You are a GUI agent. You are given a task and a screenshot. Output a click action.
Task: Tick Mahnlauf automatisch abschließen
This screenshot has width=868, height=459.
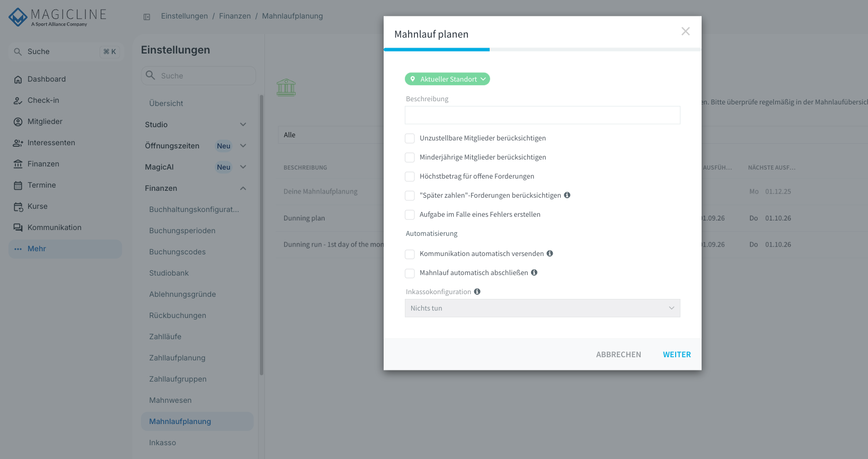410,273
